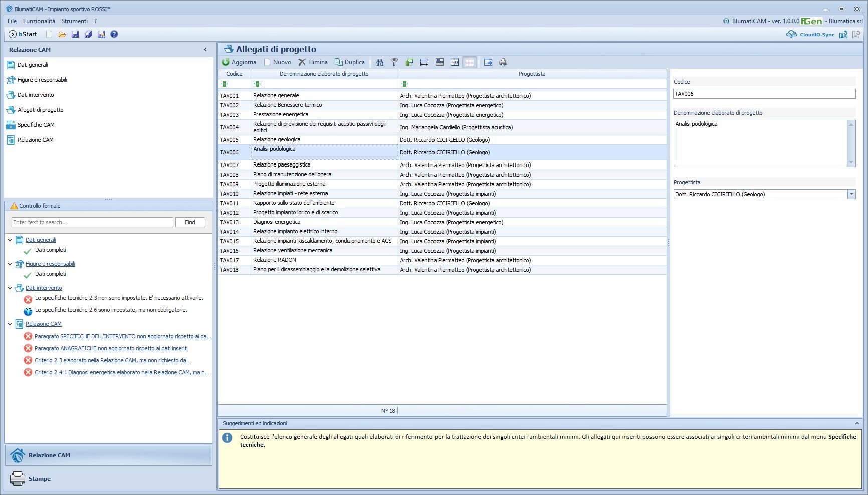Click the Elimina delete icon
This screenshot has width=868, height=495.
click(x=302, y=62)
